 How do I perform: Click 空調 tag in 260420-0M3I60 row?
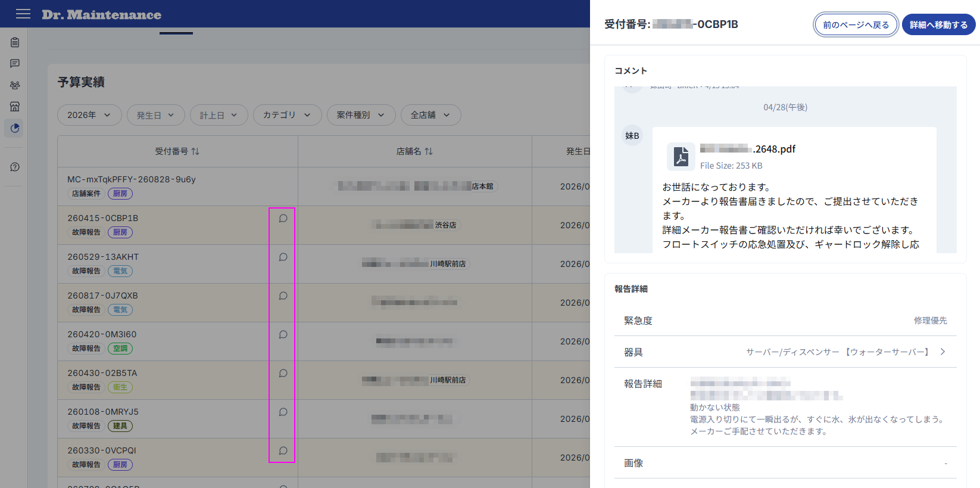[x=120, y=349]
